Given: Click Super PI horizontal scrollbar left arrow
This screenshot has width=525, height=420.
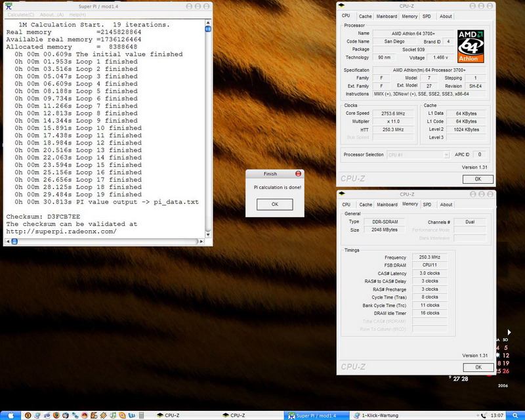Looking at the screenshot, I should click(x=8, y=241).
